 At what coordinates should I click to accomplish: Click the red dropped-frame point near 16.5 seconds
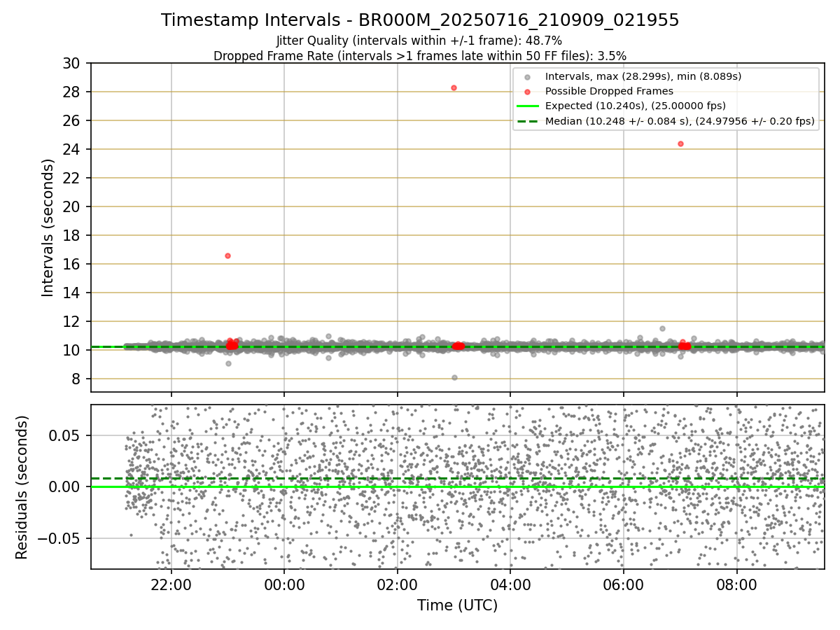click(227, 255)
